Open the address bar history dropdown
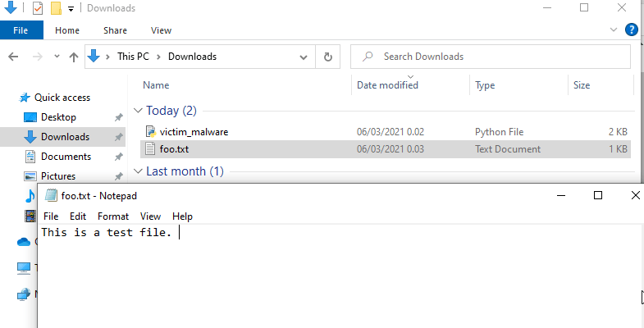This screenshot has height=328, width=644. (304, 57)
